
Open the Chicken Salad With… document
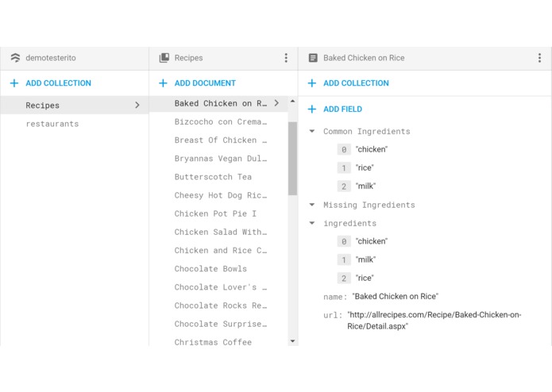pyautogui.click(x=221, y=232)
